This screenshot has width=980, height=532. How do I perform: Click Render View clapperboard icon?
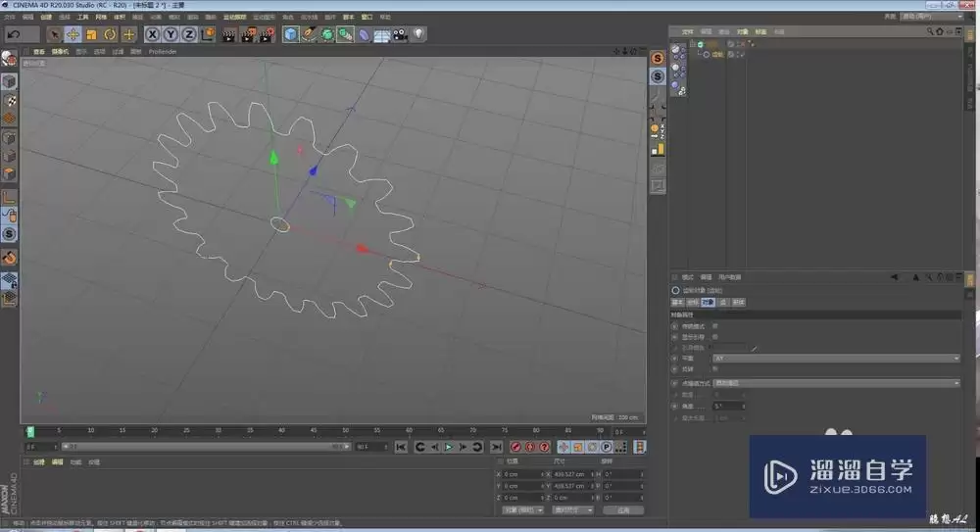coord(228,34)
